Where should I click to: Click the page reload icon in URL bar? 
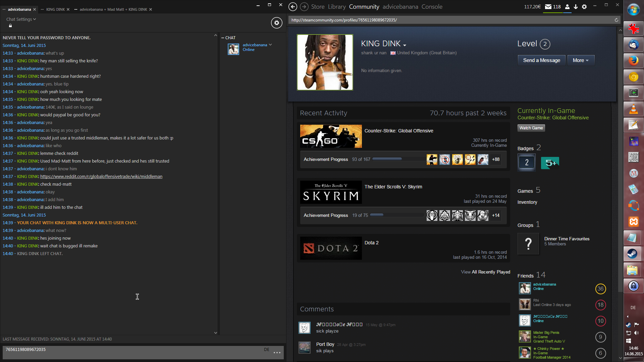[616, 20]
